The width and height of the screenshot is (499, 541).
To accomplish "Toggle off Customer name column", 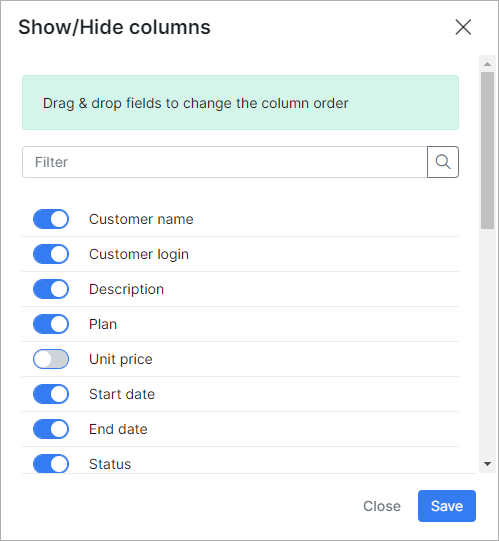I will pyautogui.click(x=51, y=219).
